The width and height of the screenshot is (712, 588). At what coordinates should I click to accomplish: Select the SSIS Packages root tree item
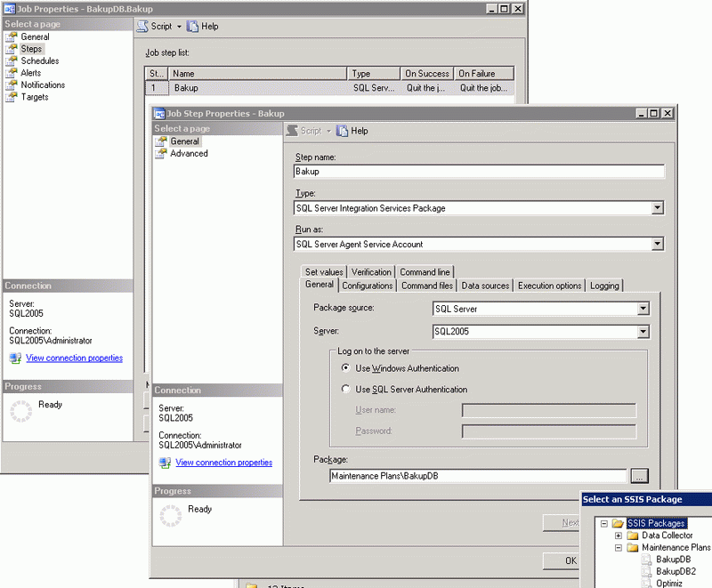pos(656,524)
